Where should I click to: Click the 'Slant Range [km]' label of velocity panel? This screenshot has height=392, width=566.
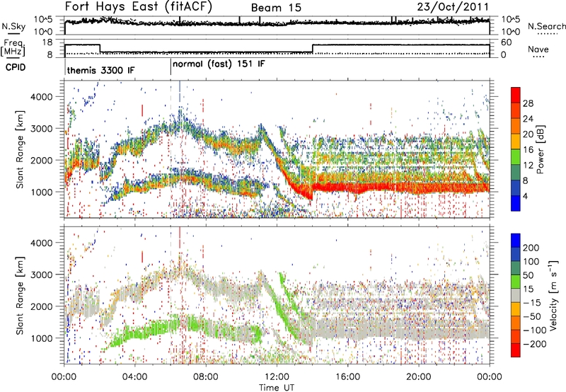(20, 295)
